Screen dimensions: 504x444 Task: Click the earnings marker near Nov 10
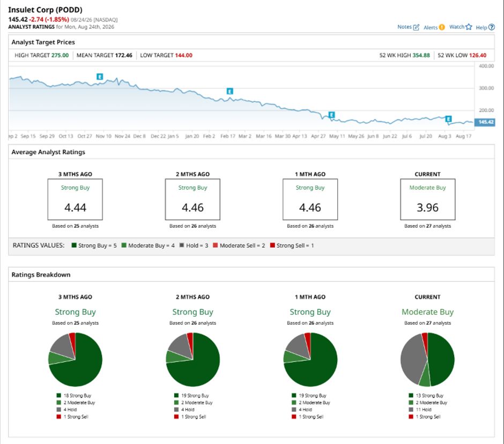tap(100, 77)
